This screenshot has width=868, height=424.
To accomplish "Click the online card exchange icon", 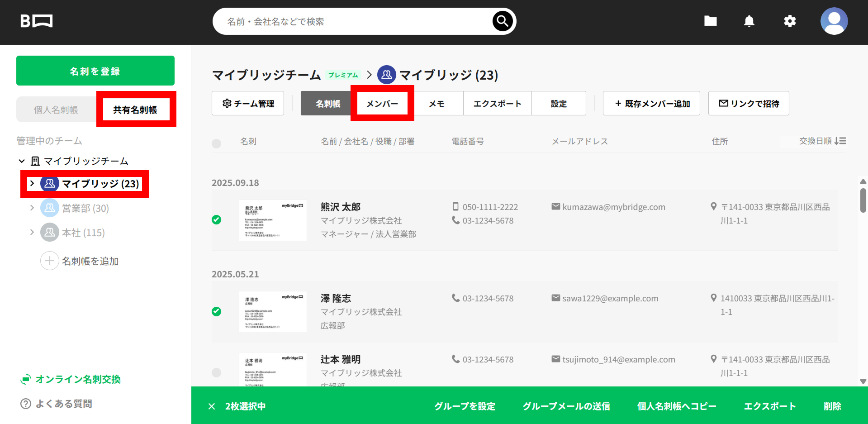I will point(26,379).
